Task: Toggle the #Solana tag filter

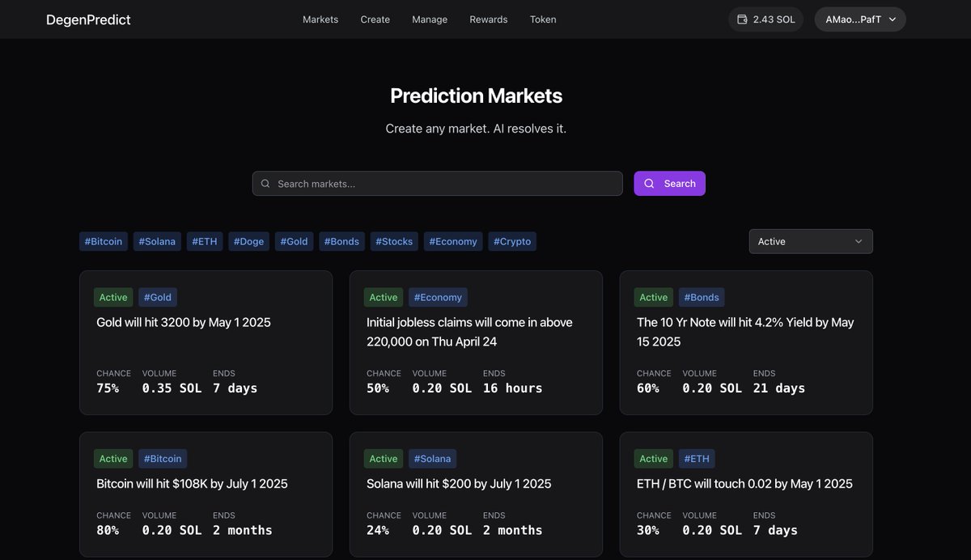Action: point(157,241)
